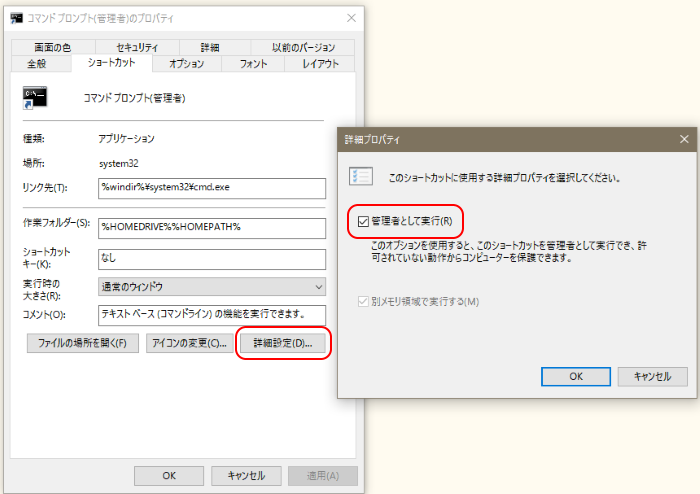Click the リンク先(T) field

[212, 188]
